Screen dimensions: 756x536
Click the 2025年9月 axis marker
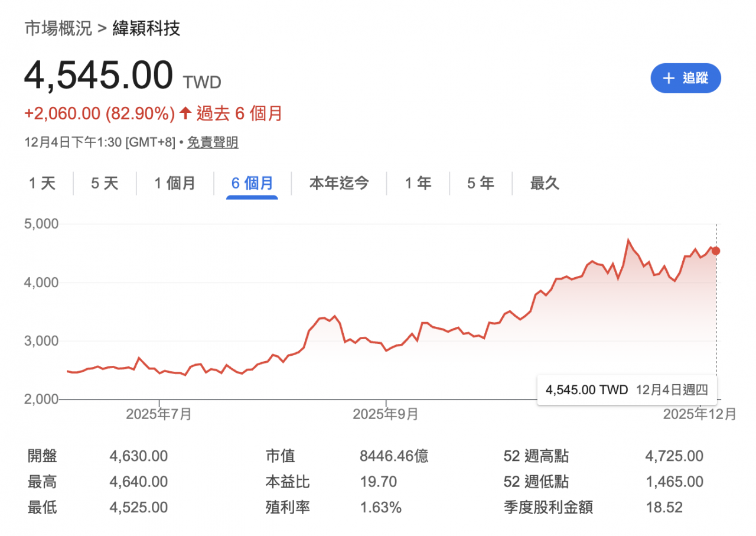[x=386, y=414]
